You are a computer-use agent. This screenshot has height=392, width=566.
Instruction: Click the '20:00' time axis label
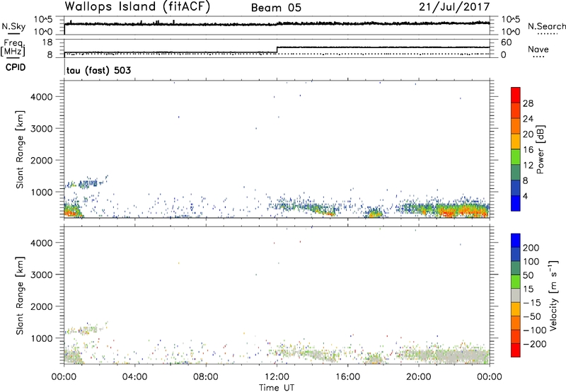[418, 377]
